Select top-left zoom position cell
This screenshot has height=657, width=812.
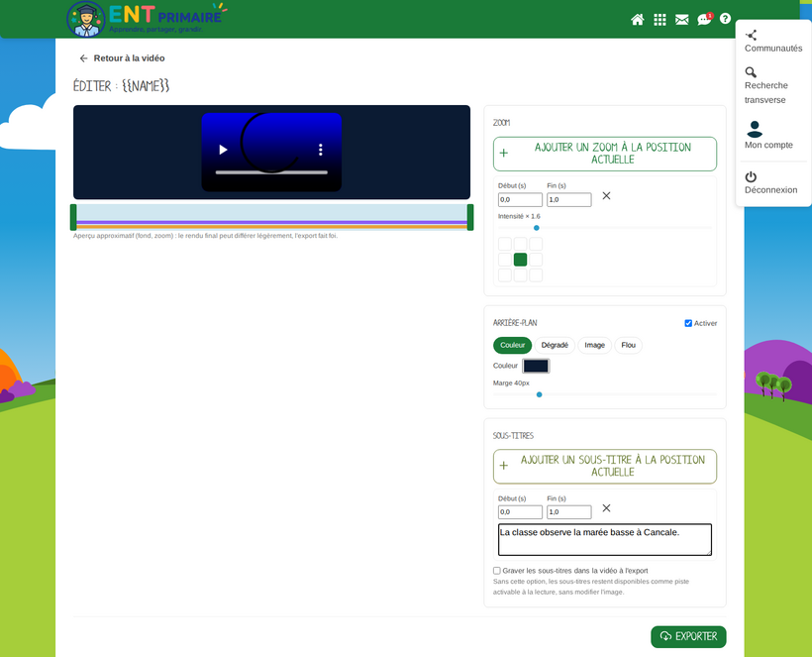click(x=505, y=244)
